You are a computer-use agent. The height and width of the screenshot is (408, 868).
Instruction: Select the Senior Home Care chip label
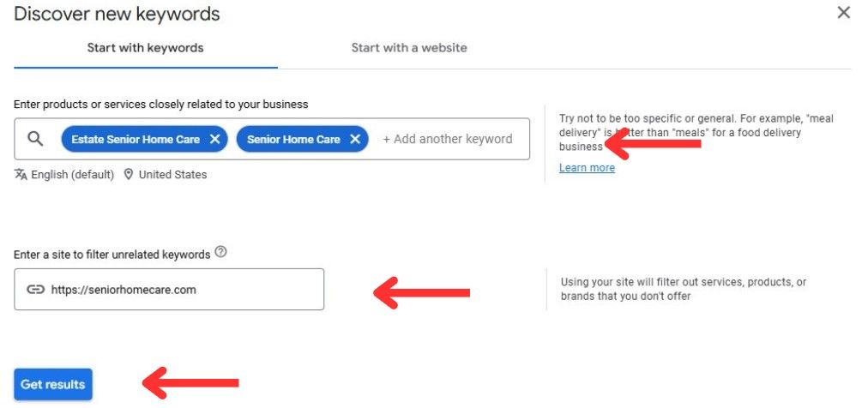pyautogui.click(x=293, y=140)
